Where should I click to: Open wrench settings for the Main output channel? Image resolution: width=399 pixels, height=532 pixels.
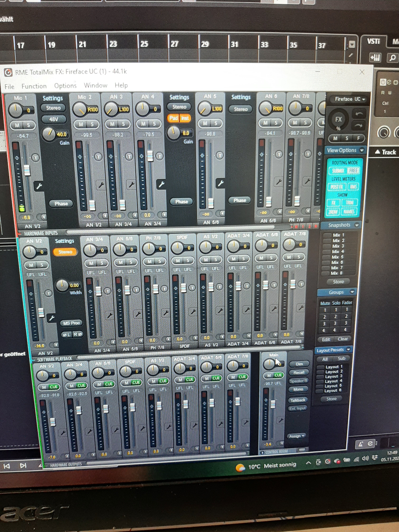pyautogui.click(x=280, y=420)
